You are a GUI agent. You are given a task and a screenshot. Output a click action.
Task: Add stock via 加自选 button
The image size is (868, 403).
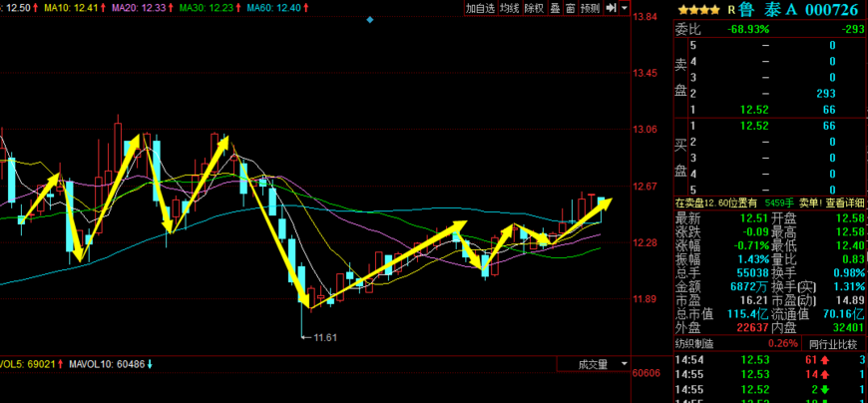(480, 8)
